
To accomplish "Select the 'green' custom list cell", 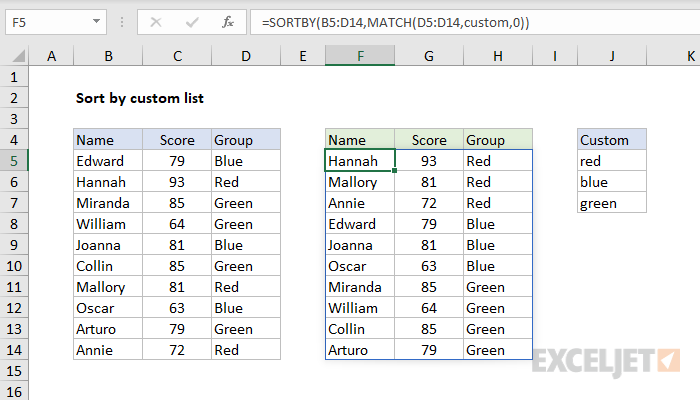I will pos(611,203).
